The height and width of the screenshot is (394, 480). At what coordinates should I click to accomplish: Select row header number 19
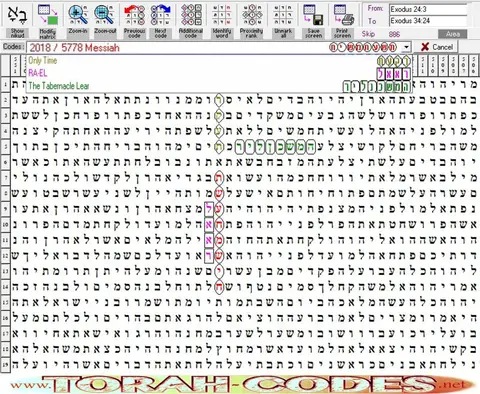click(x=6, y=364)
